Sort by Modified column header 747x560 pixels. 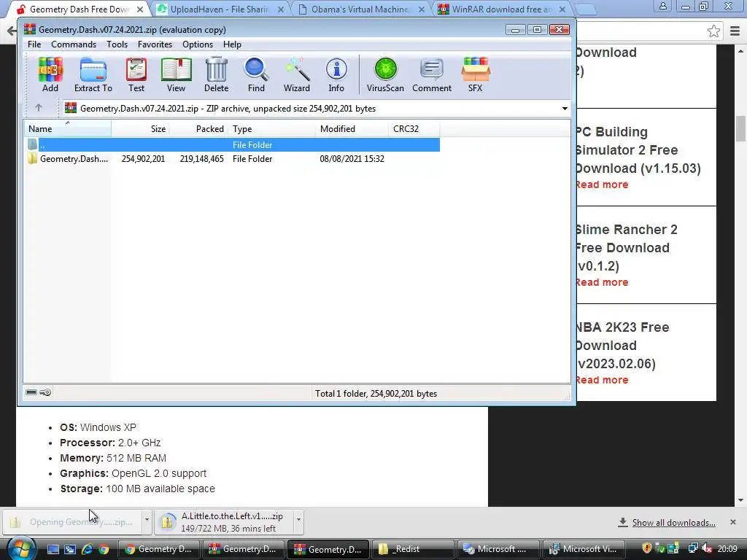[x=352, y=129]
